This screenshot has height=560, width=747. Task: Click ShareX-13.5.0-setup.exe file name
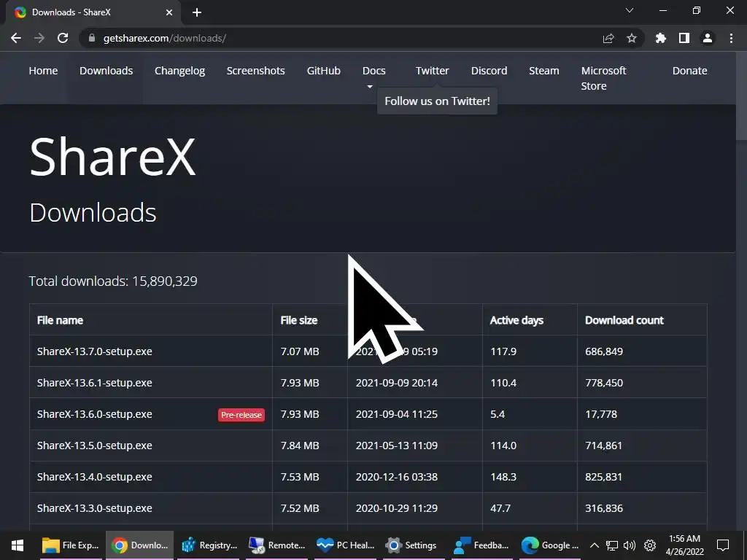pyautogui.click(x=94, y=446)
